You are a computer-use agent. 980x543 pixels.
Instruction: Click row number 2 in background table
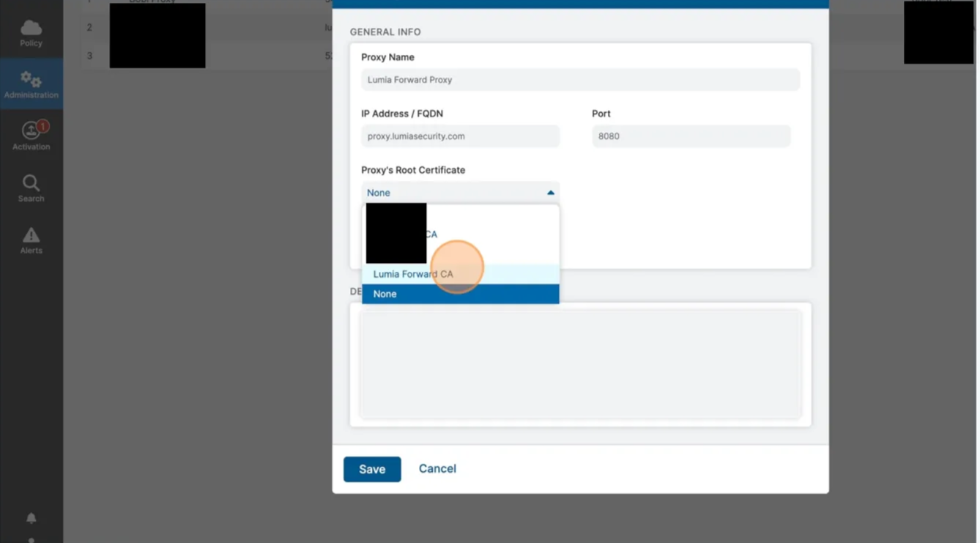pos(89,28)
